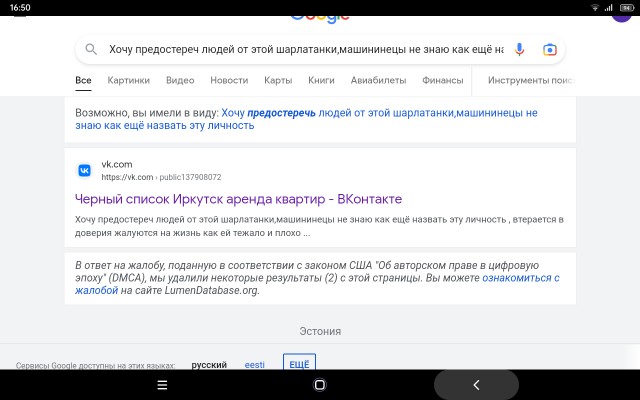Tap the voice search microphone icon

[x=519, y=49]
